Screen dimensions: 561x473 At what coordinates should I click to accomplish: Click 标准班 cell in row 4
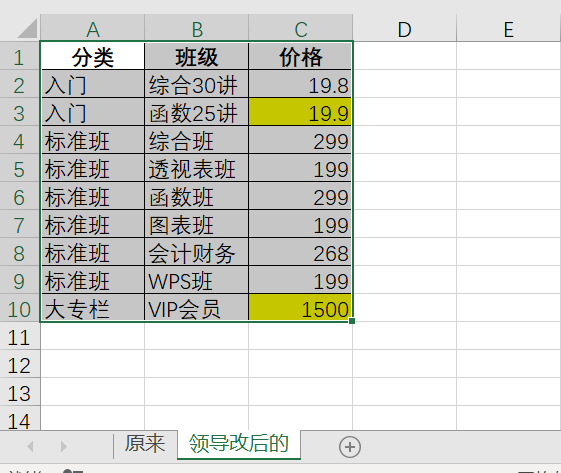[93, 140]
